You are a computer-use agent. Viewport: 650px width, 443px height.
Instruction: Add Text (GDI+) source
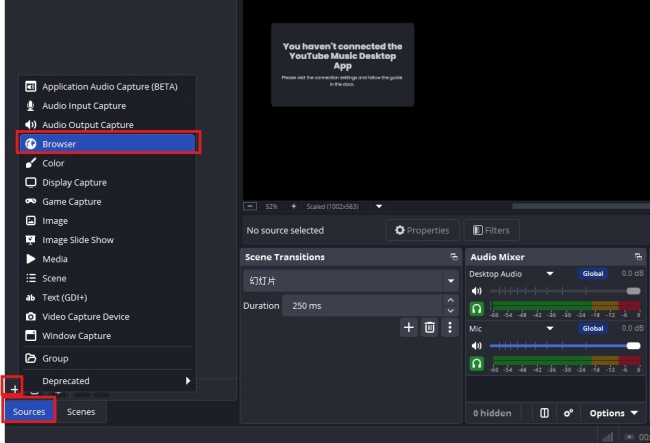pos(107,297)
